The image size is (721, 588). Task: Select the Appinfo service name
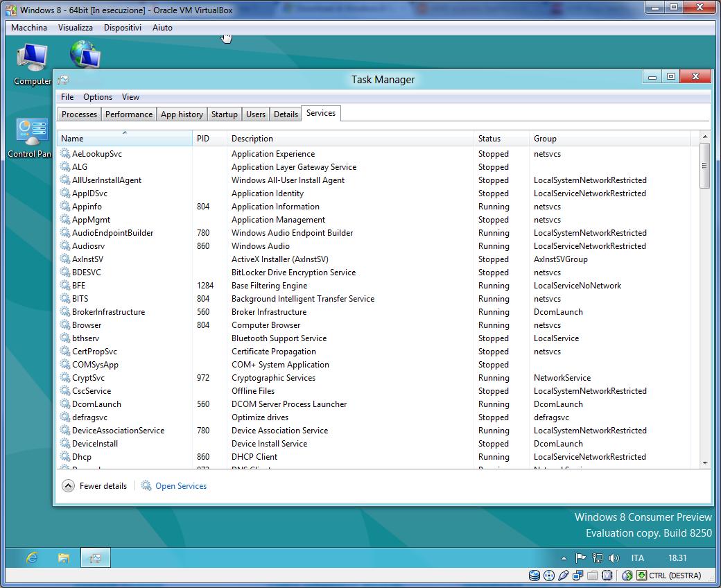click(87, 207)
